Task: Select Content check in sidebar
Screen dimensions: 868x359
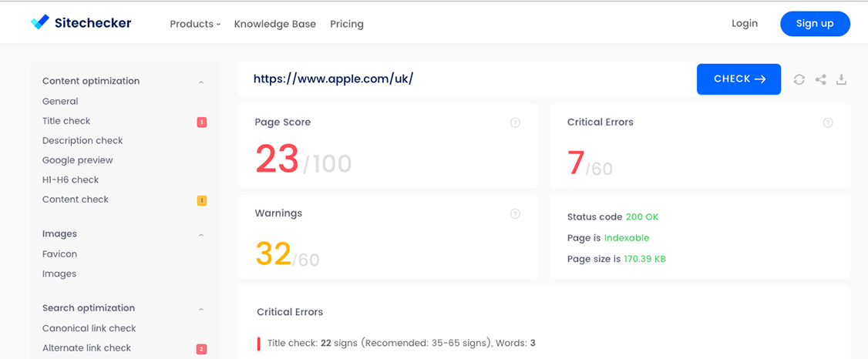Action: tap(76, 199)
